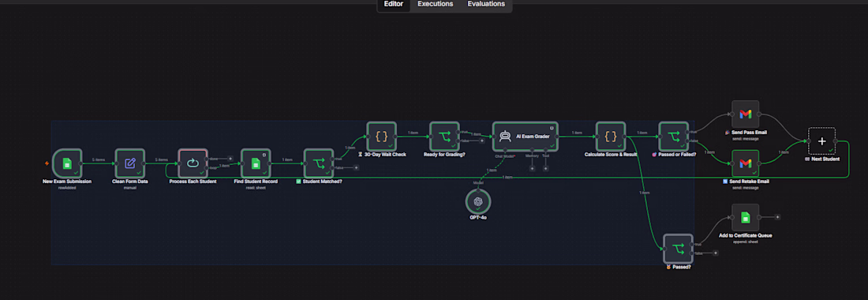
Task: Select the Process Each Student loop node
Action: [x=193, y=163]
